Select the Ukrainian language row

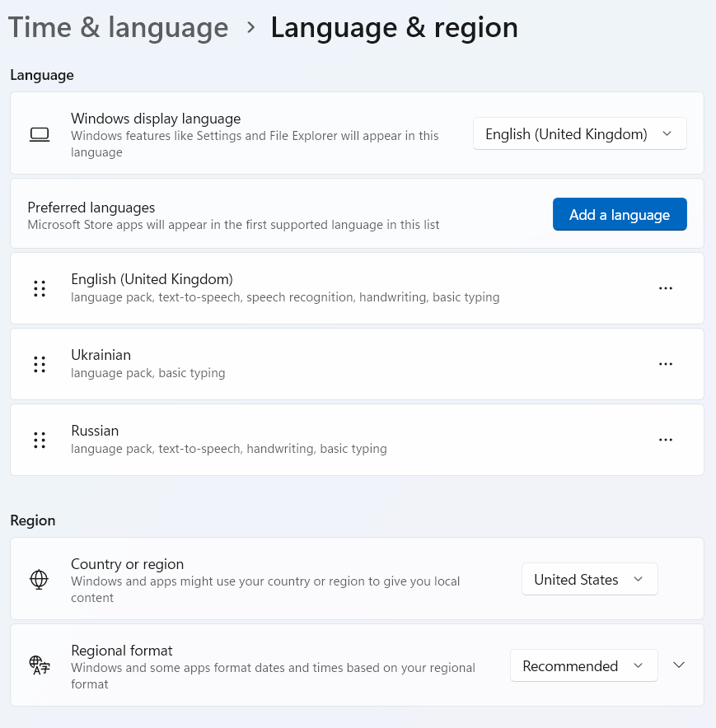[330, 364]
